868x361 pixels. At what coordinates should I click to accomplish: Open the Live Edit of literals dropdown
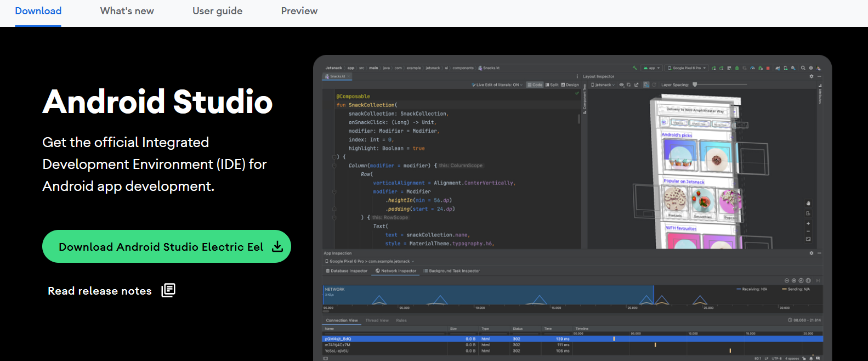[497, 85]
